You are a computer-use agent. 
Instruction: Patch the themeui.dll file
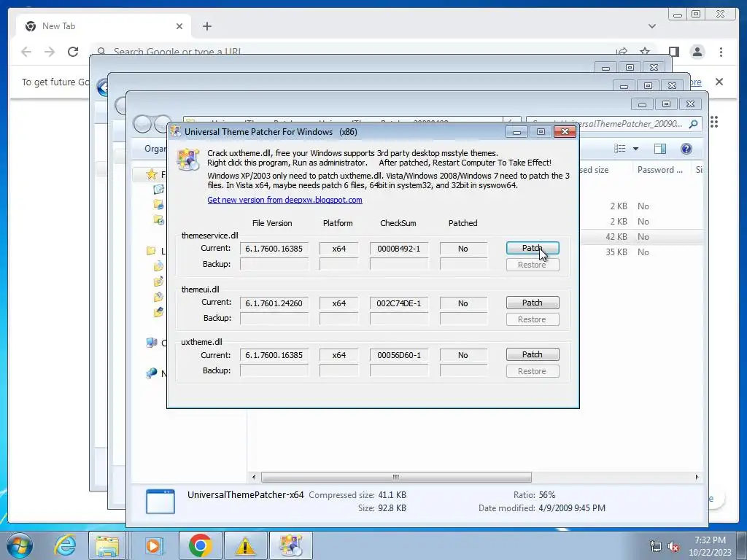coord(532,303)
